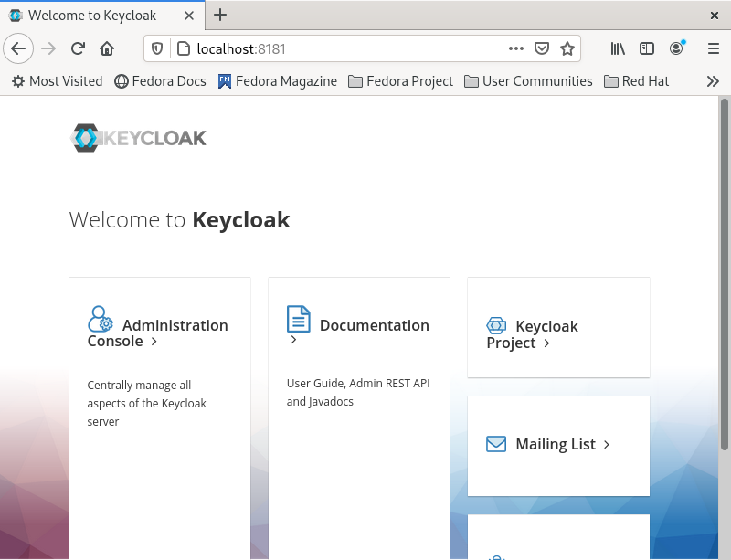The height and width of the screenshot is (560, 731).
Task: Click the Mailing List envelope icon
Action: point(496,444)
